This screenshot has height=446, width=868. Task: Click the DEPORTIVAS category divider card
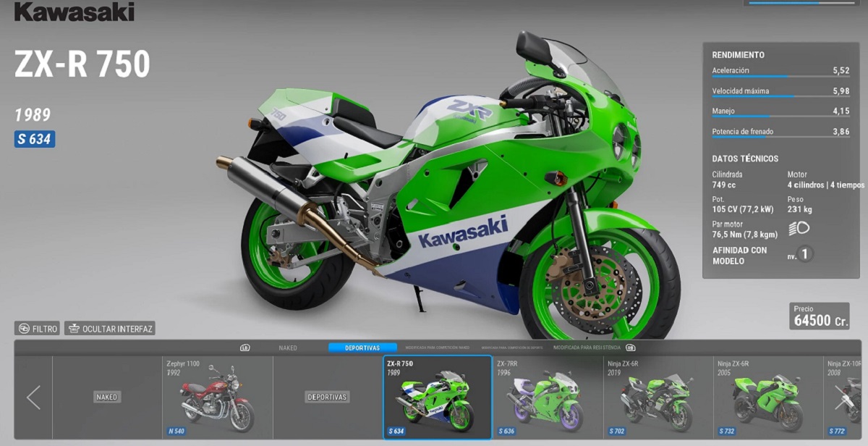[328, 397]
